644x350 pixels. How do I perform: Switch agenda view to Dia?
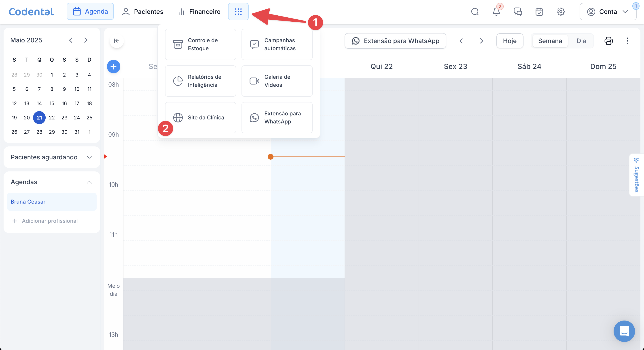(x=581, y=41)
